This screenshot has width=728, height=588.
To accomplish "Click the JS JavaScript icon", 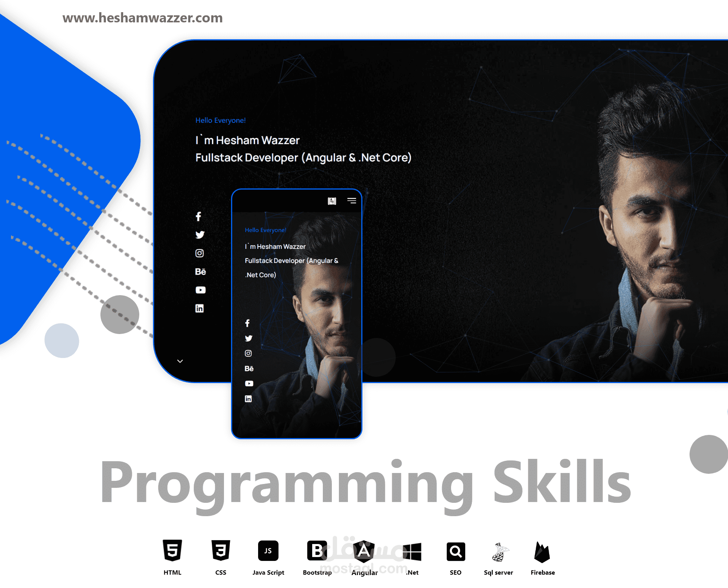I will (x=268, y=551).
